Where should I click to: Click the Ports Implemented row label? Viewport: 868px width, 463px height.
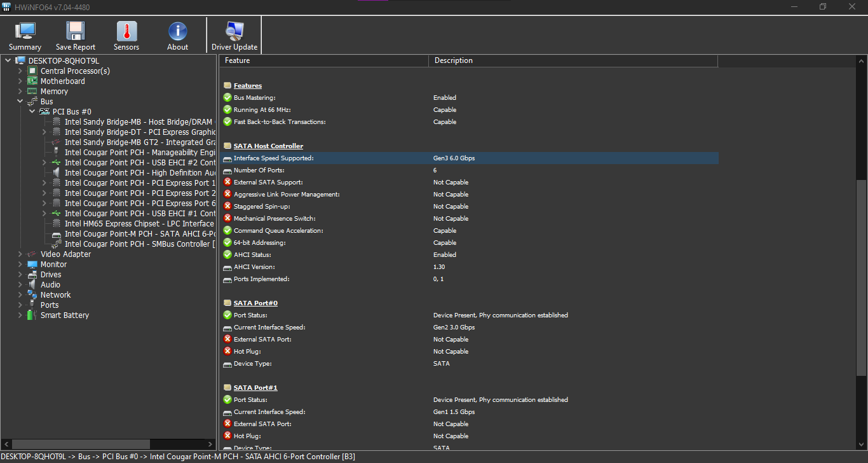[261, 279]
